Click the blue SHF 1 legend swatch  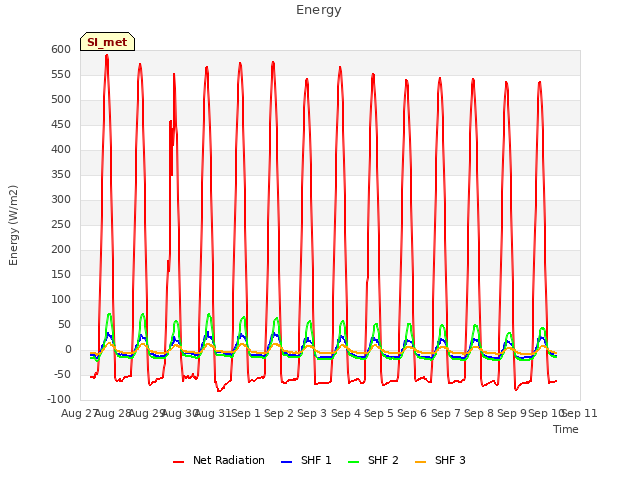(x=287, y=462)
